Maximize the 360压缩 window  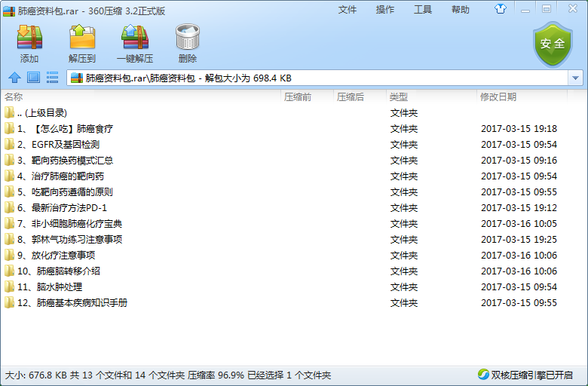click(547, 9)
